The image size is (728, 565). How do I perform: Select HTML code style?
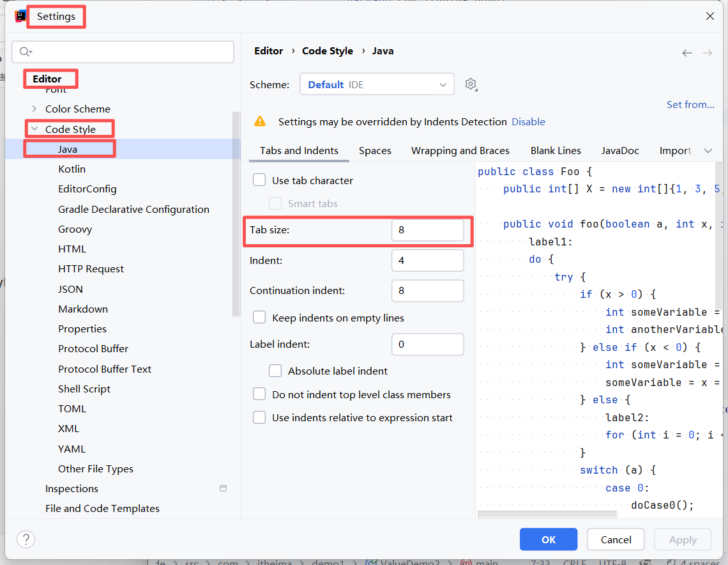(x=72, y=249)
